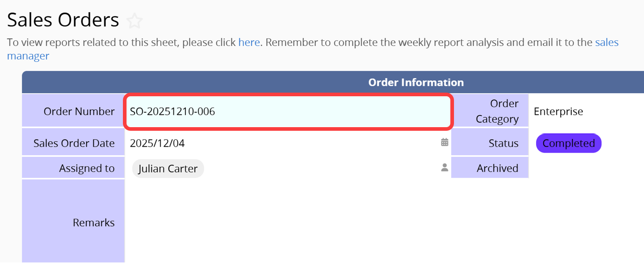Click the Sales Orders page title

[x=63, y=20]
